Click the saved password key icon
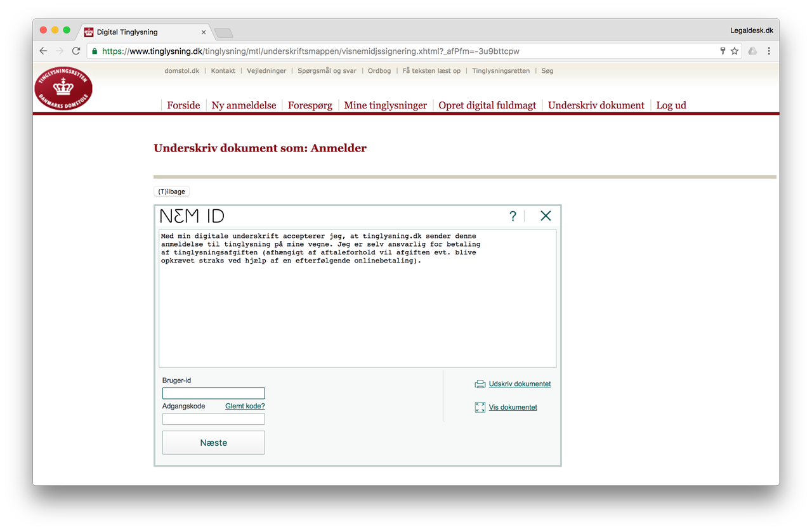The image size is (812, 532). pos(723,51)
